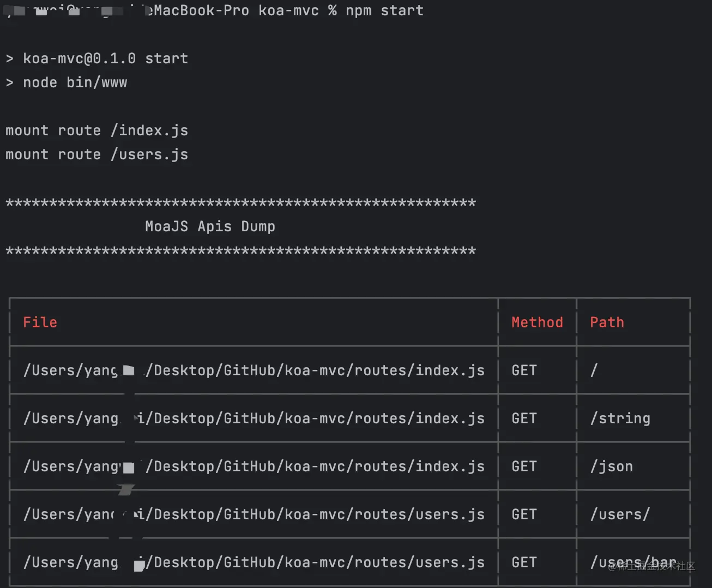Click the users.js file path in '/users/' row
The height and width of the screenshot is (588, 712).
(x=254, y=514)
